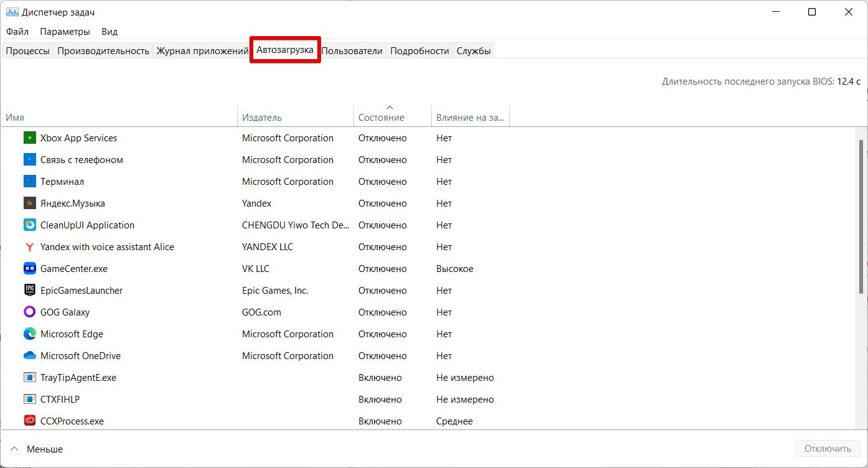The width and height of the screenshot is (868, 468).
Task: Select the Связь с телефоном entry
Action: click(82, 160)
